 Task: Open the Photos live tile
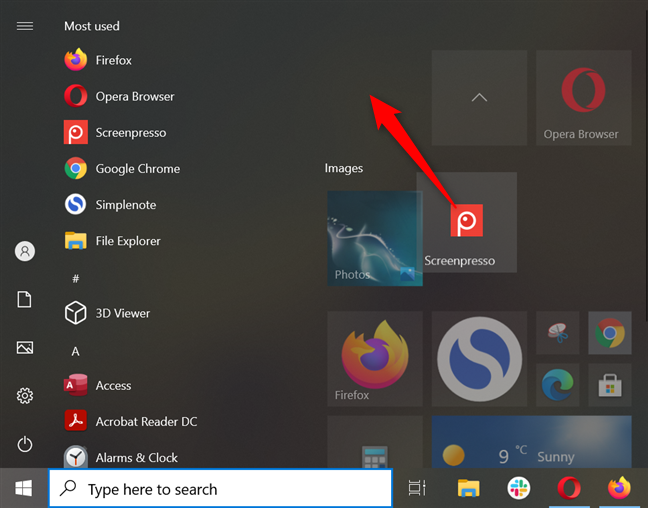click(375, 238)
